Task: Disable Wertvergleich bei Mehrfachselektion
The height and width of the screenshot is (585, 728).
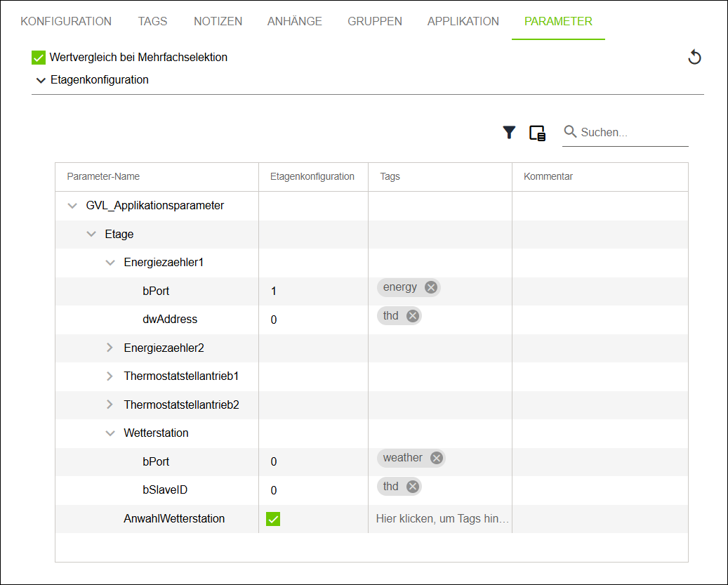Action: pyautogui.click(x=38, y=57)
